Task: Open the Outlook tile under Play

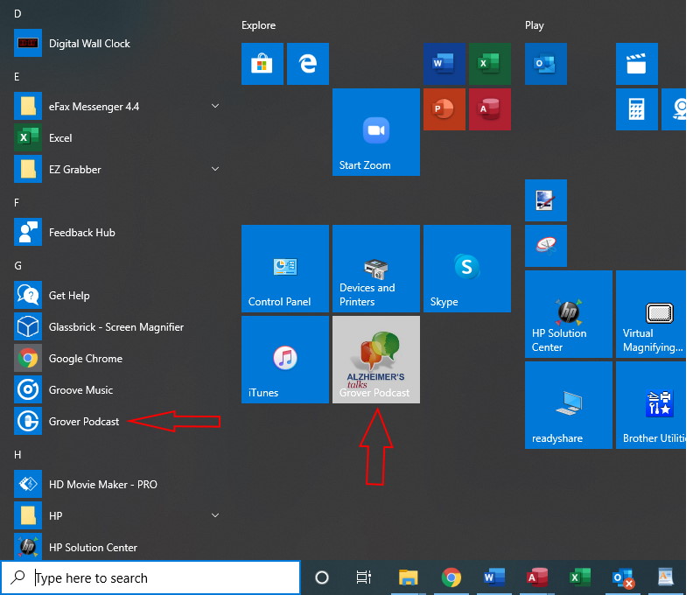Action: pyautogui.click(x=545, y=64)
